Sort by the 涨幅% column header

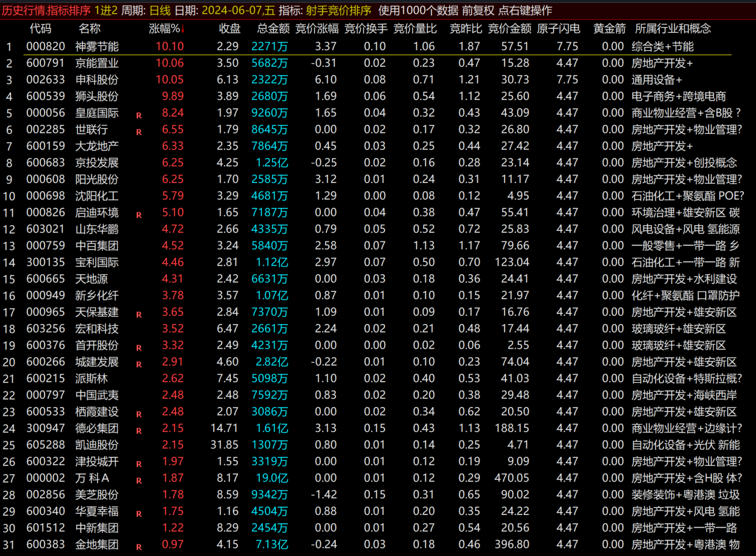pos(166,28)
